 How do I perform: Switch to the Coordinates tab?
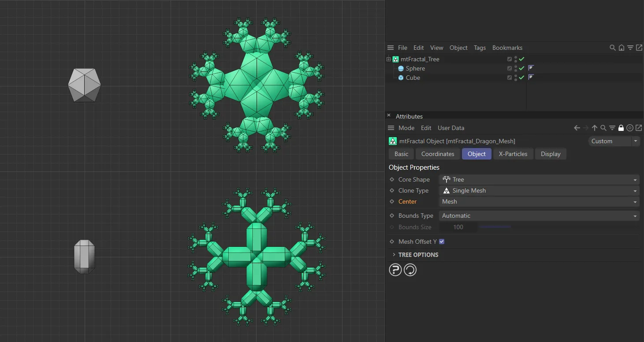tap(437, 154)
